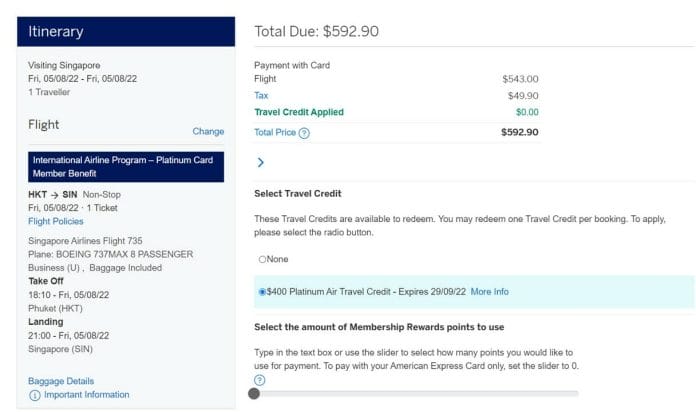
Task: Click the Tax link in payment summary
Action: point(261,95)
